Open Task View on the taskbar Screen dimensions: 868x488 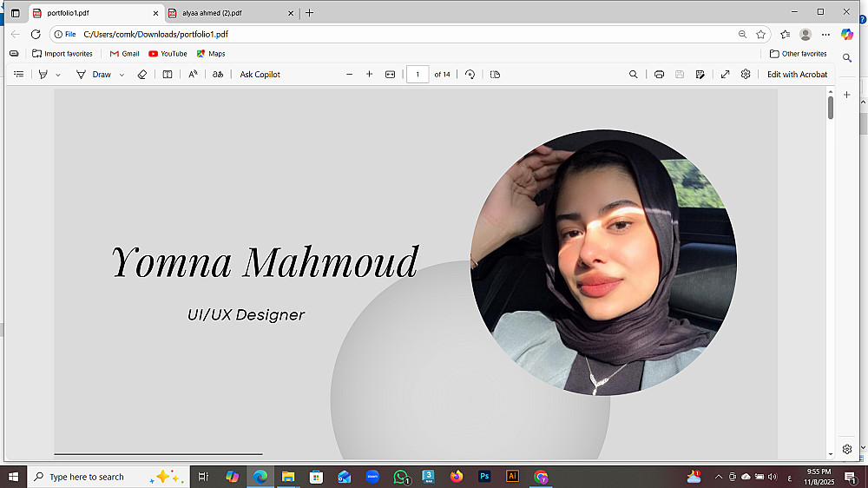click(203, 477)
